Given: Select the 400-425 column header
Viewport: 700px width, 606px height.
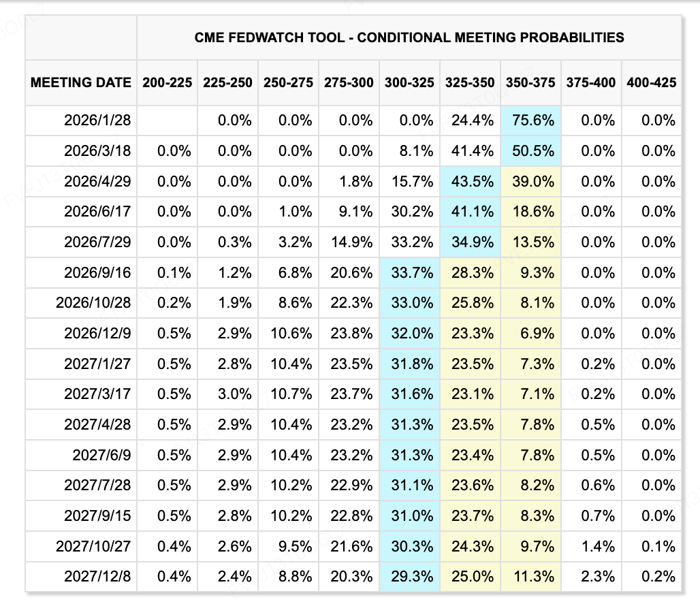Looking at the screenshot, I should (x=652, y=82).
